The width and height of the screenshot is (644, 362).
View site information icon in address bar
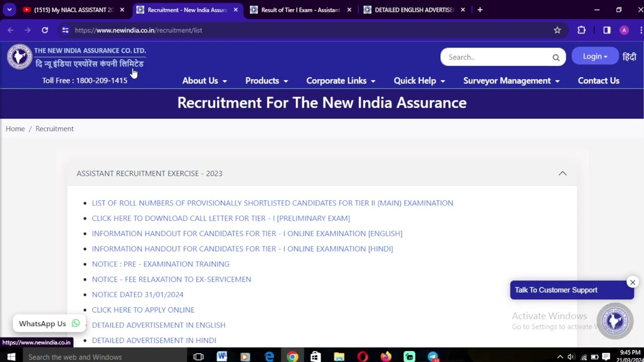65,30
